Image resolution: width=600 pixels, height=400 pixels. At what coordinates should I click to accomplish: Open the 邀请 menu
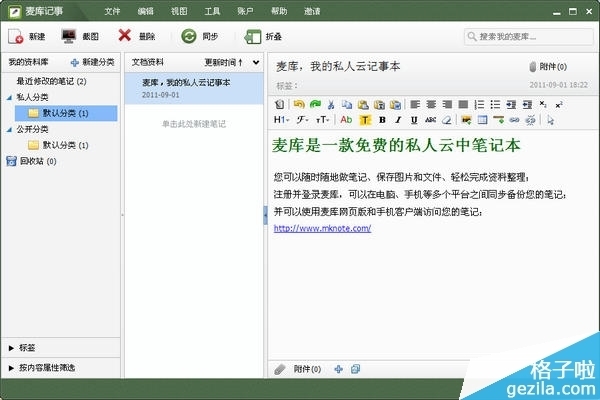(312, 11)
